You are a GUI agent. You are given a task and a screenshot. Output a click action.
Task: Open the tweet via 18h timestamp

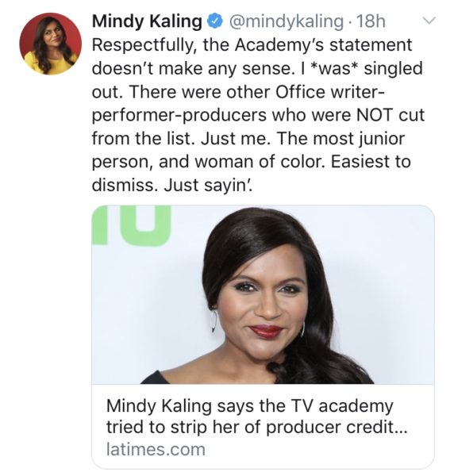coord(371,21)
